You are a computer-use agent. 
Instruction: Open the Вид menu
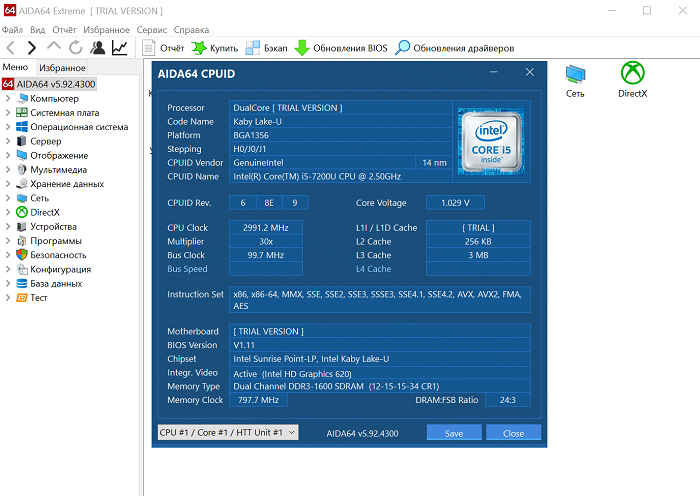coord(38,29)
